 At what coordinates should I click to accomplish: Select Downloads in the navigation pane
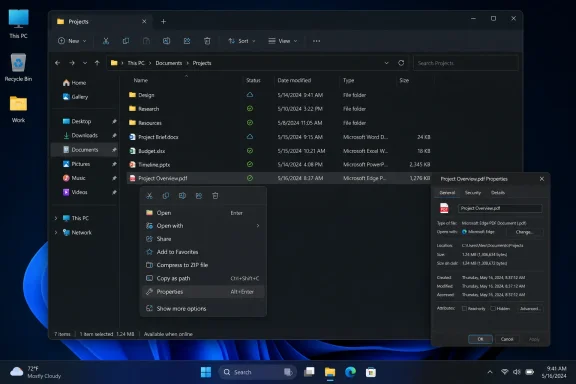point(84,136)
